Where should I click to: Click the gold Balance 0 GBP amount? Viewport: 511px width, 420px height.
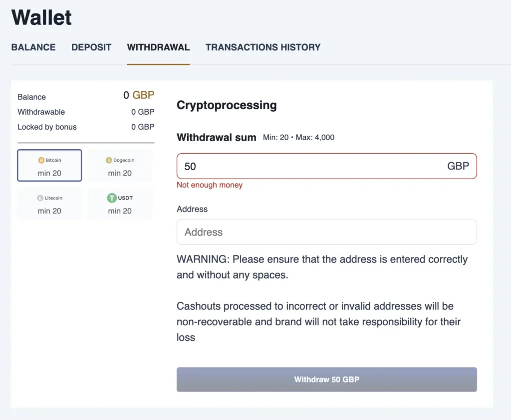139,95
